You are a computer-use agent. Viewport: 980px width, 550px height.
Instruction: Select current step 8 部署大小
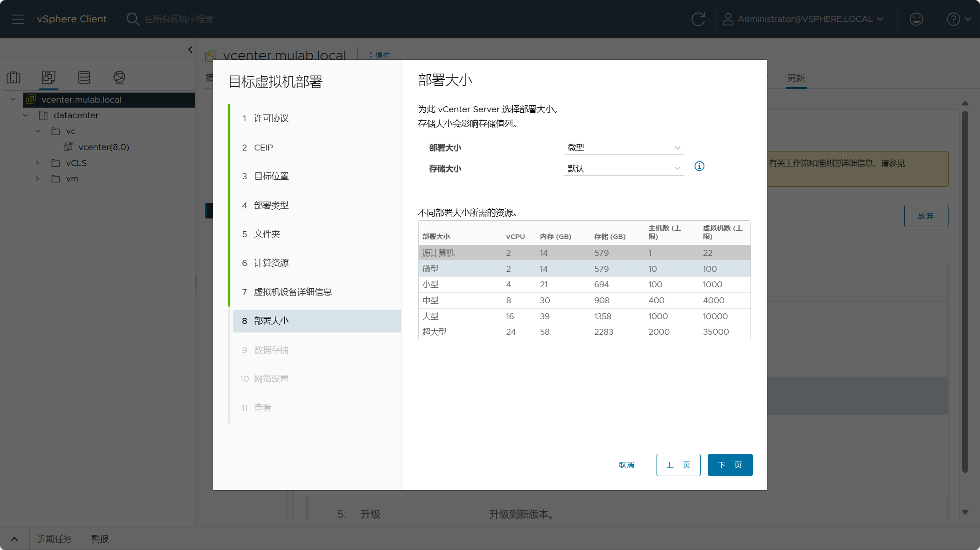click(x=317, y=321)
